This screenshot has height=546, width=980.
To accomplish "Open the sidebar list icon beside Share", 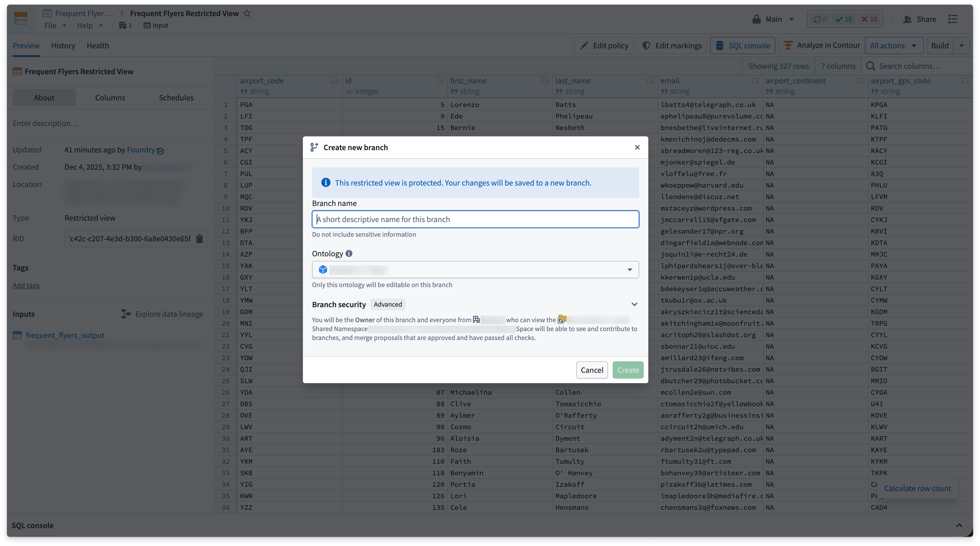I will point(953,19).
